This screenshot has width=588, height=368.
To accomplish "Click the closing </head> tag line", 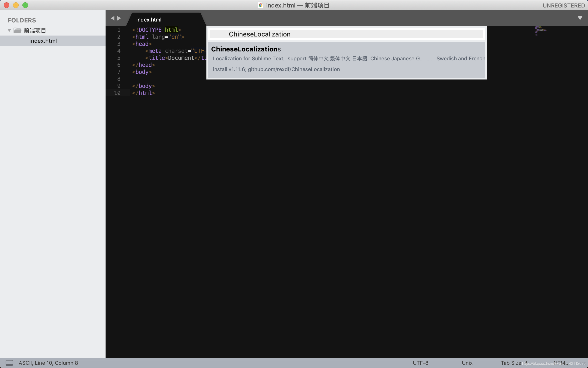I will (143, 65).
